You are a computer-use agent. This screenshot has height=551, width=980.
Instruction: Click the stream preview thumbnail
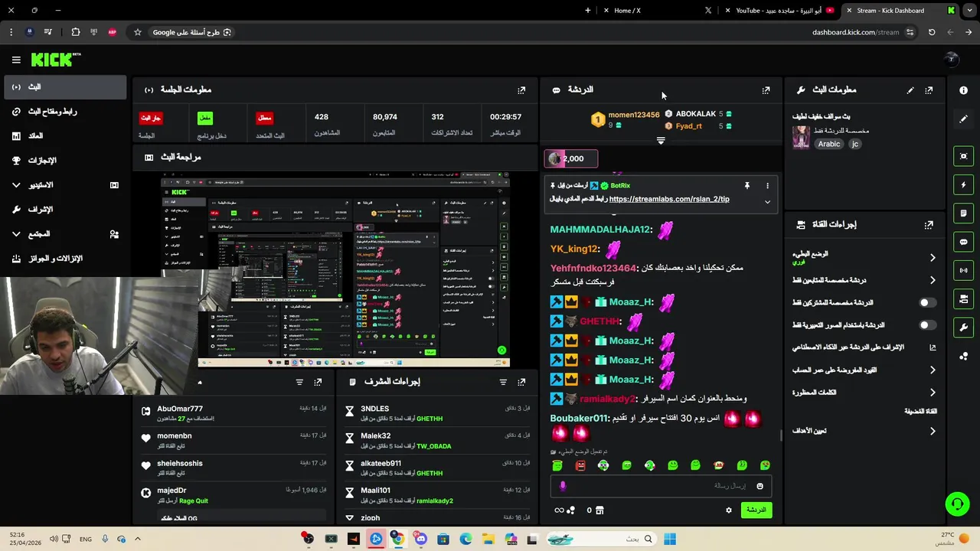(335, 269)
